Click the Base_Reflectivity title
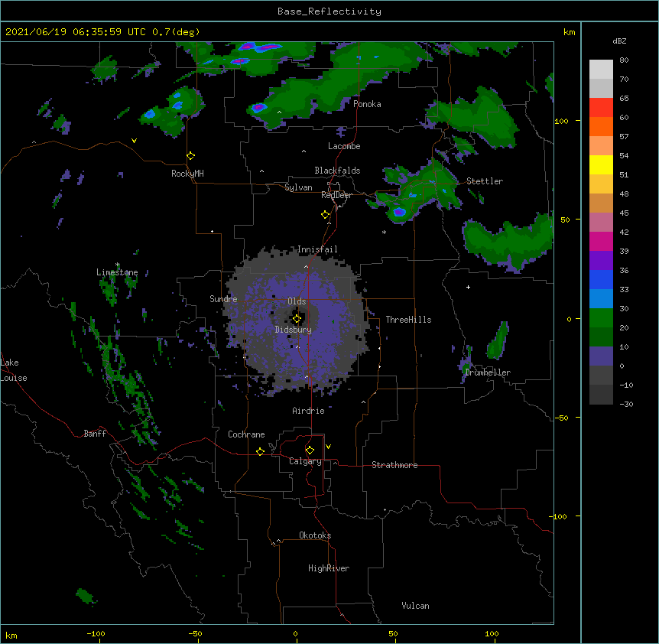This screenshot has height=644, width=659. 329,11
